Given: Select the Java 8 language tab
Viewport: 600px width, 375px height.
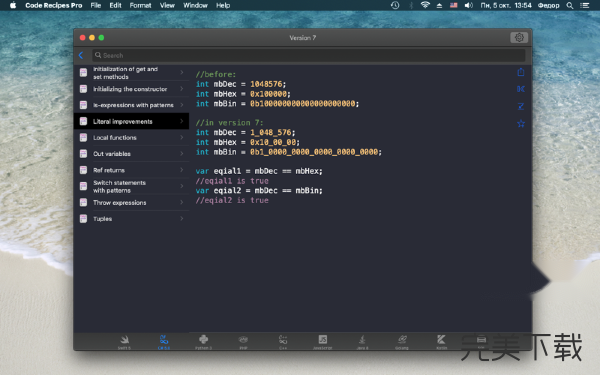Looking at the screenshot, I should [x=362, y=342].
